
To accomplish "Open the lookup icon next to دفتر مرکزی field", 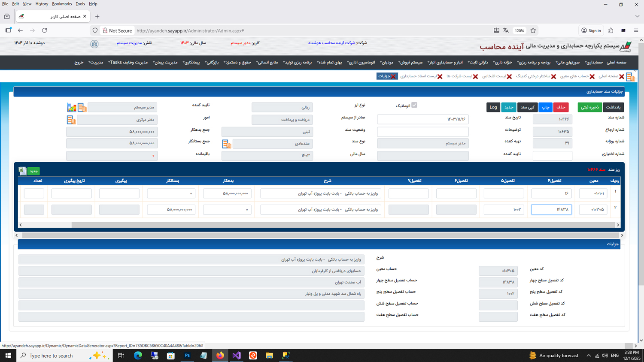I will coord(71,120).
